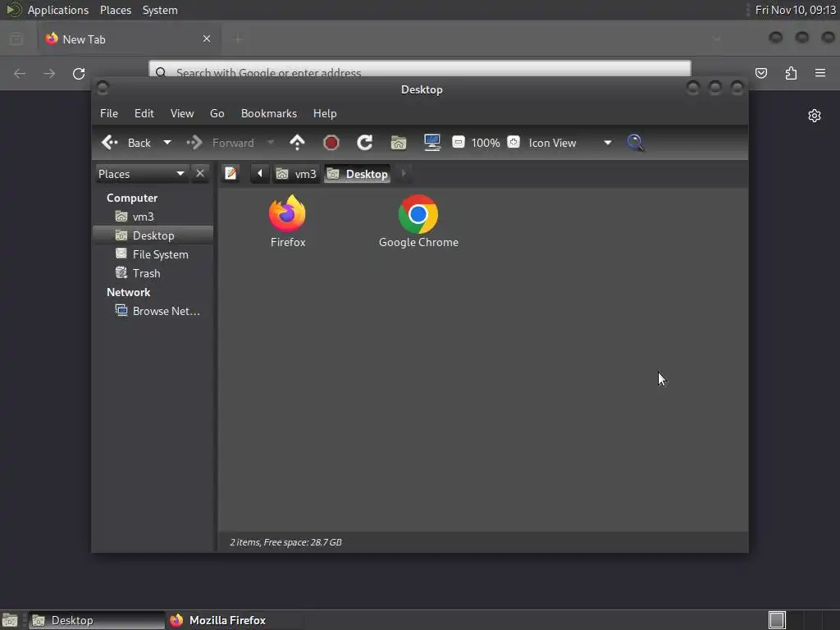Open the Icon View mode dropdown
Image resolution: width=840 pixels, height=630 pixels.
tap(570, 143)
